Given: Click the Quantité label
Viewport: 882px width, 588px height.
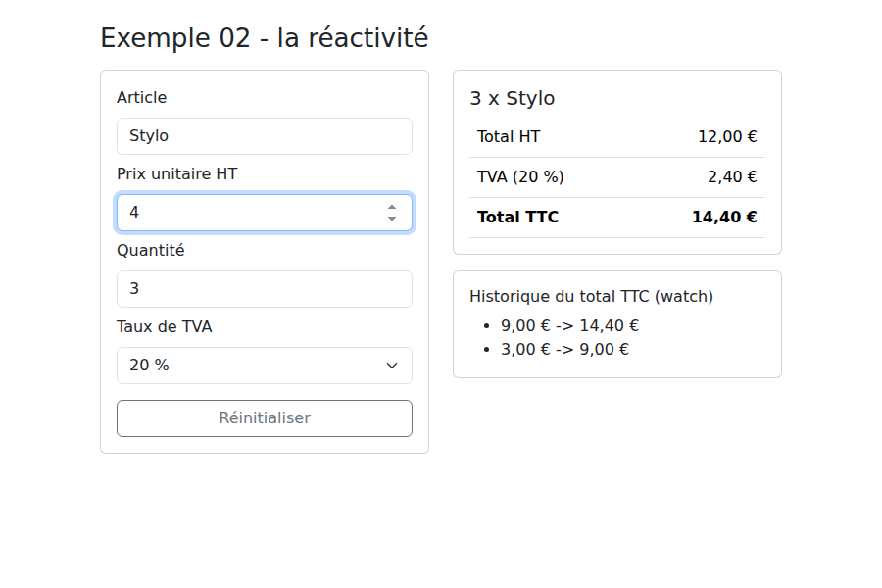Looking at the screenshot, I should [x=151, y=251].
